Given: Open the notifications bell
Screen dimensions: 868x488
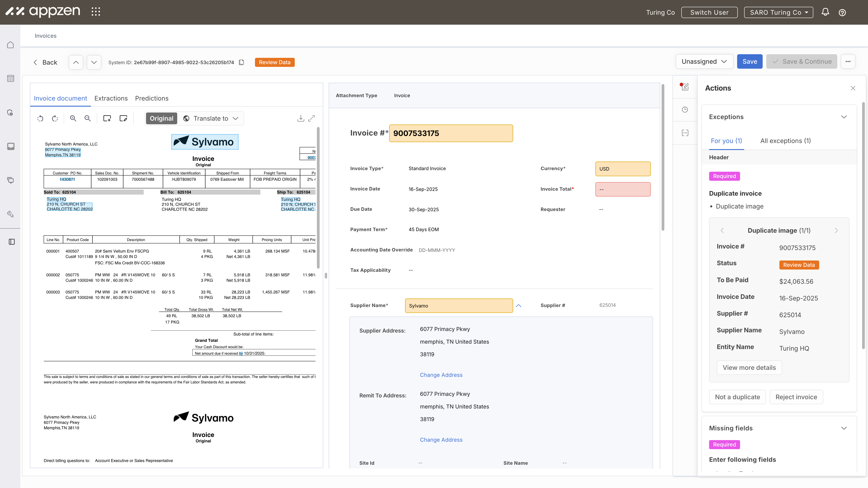Looking at the screenshot, I should point(825,12).
